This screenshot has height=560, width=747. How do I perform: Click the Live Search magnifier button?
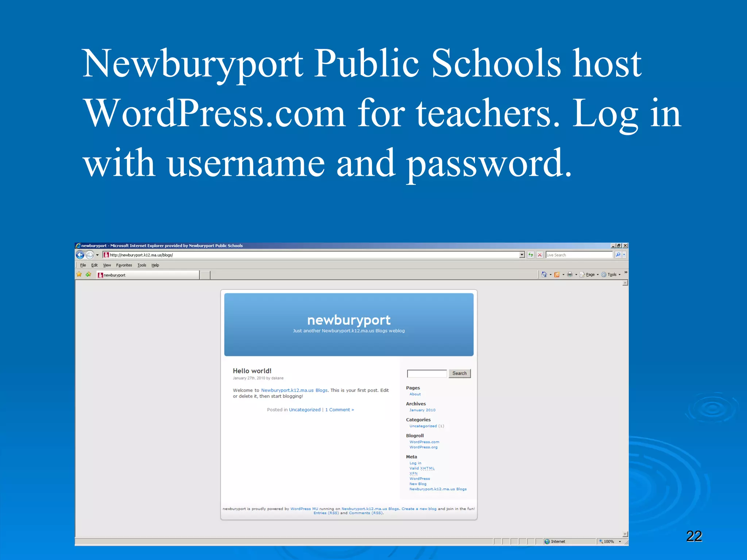point(618,255)
